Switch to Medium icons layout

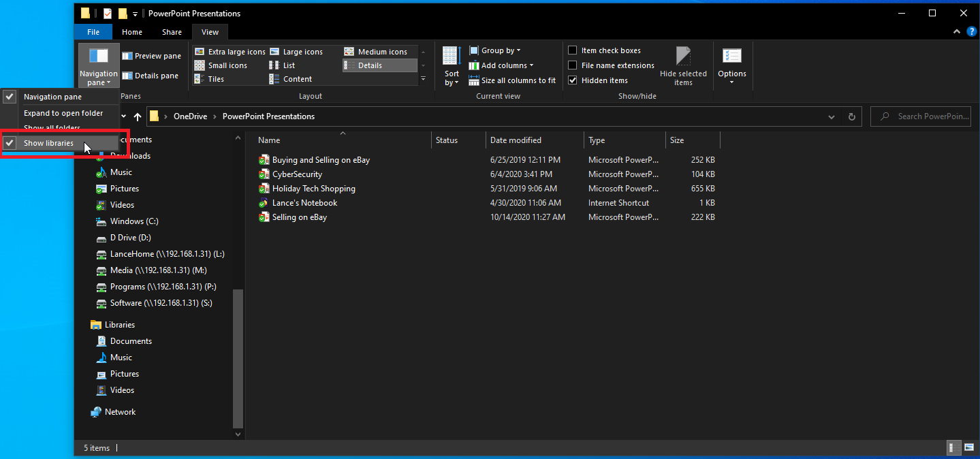[375, 52]
